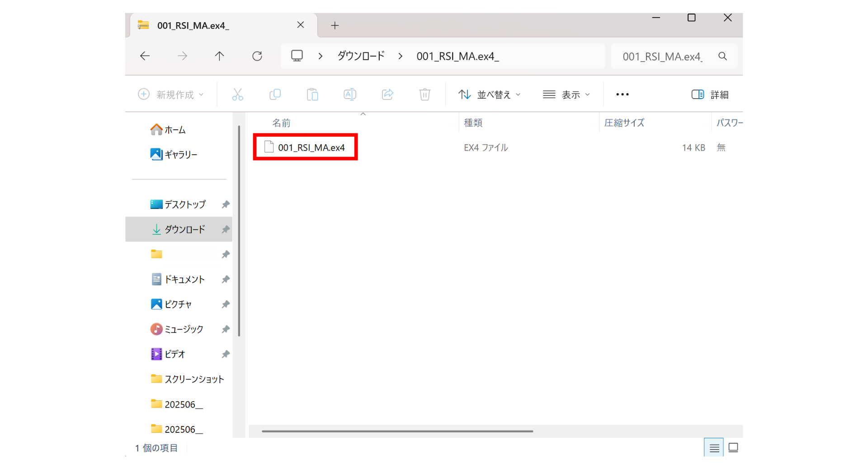Click the share icon in the toolbar
Viewport: 868px width, 469px height.
(387, 95)
